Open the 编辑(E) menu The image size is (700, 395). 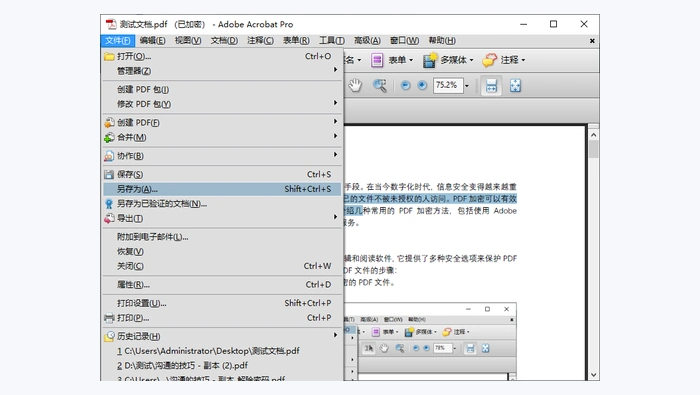(152, 41)
